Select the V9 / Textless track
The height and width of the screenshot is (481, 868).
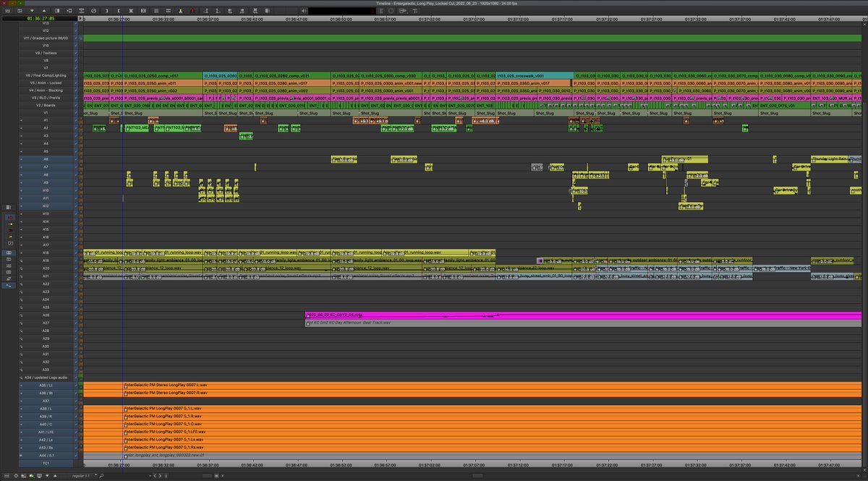[46, 53]
